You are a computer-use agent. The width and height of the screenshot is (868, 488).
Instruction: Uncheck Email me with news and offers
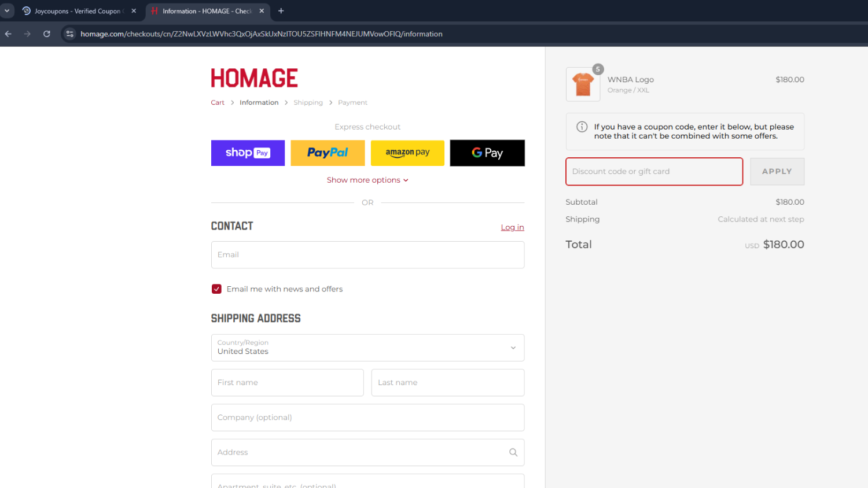click(x=216, y=289)
